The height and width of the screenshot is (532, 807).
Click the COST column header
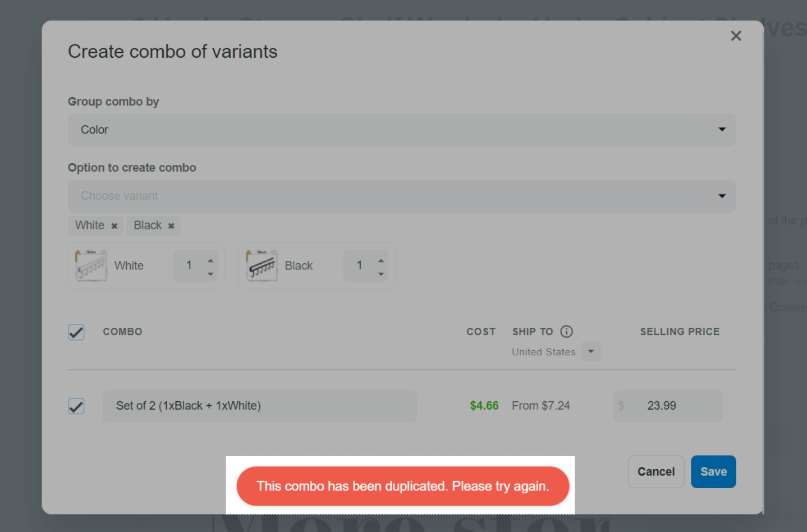click(x=481, y=332)
